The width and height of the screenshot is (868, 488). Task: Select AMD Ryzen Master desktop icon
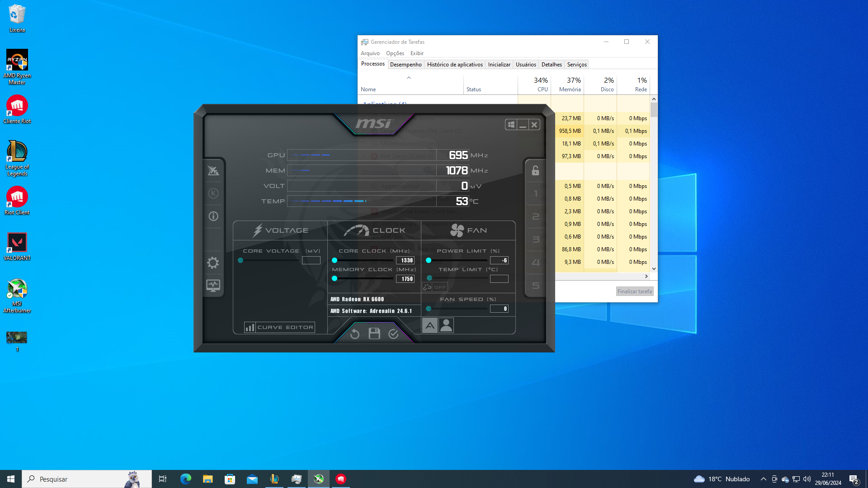(17, 67)
